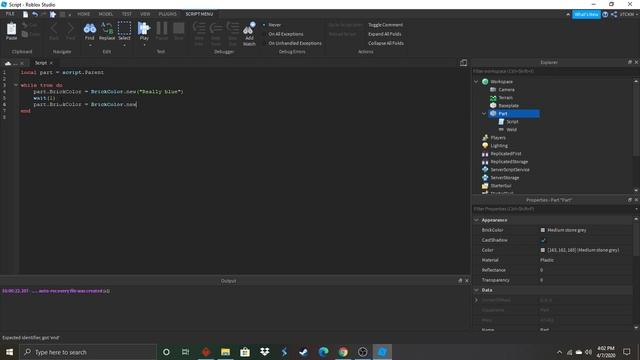Expand the first Data property row arrow
The height and width of the screenshot is (360, 640).
(x=476, y=300)
